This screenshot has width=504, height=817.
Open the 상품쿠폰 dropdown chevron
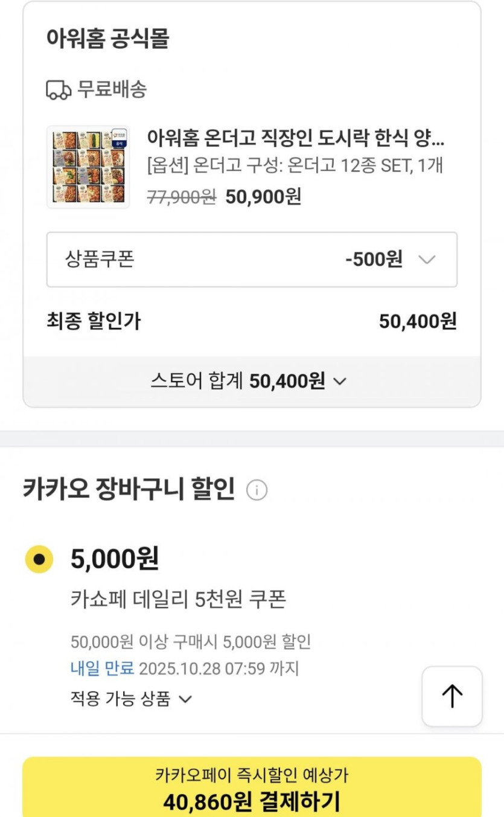427,260
